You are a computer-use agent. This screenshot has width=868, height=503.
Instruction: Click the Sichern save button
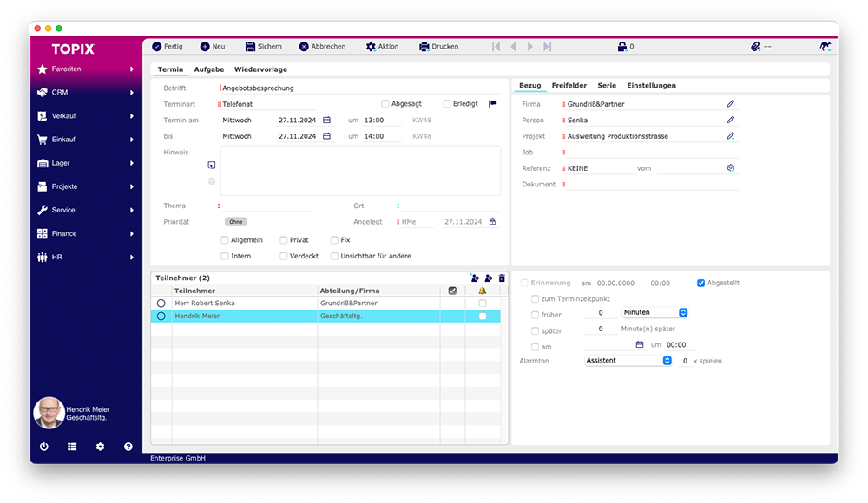263,47
